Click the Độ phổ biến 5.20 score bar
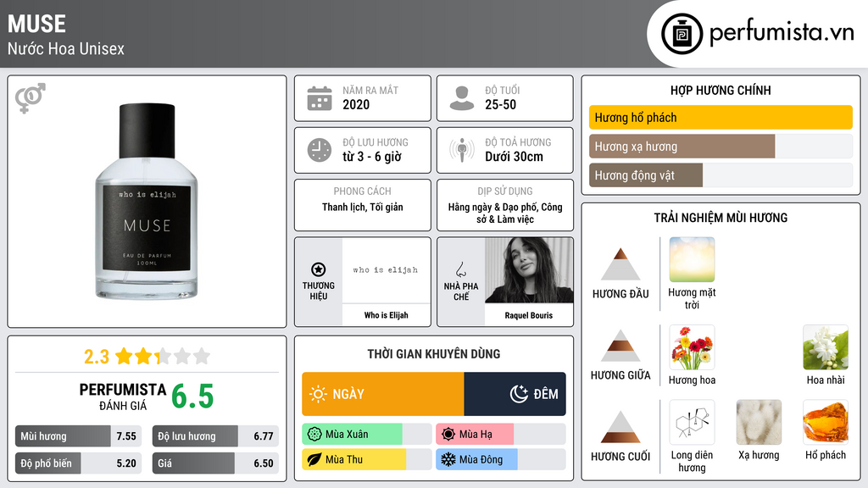The image size is (868, 488). 79,463
